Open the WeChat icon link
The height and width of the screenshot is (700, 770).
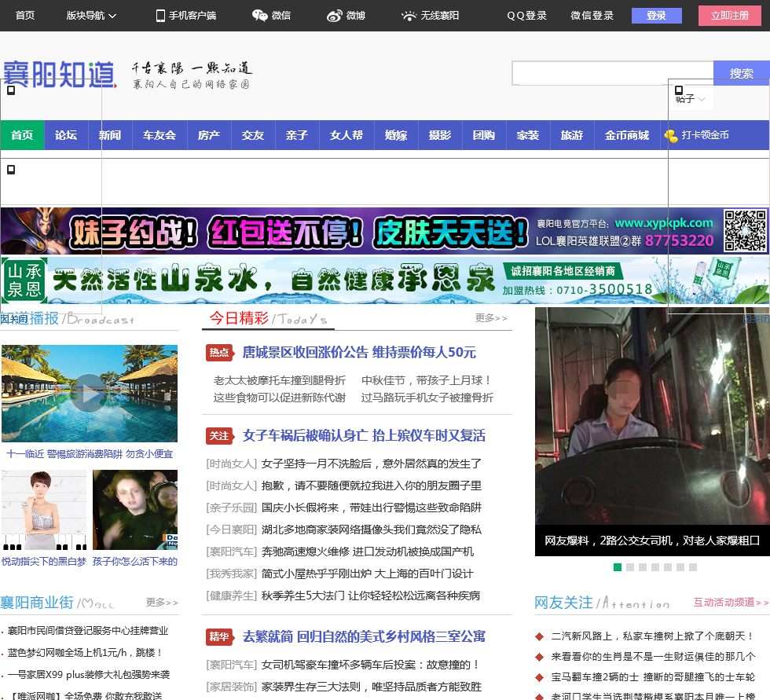click(259, 16)
